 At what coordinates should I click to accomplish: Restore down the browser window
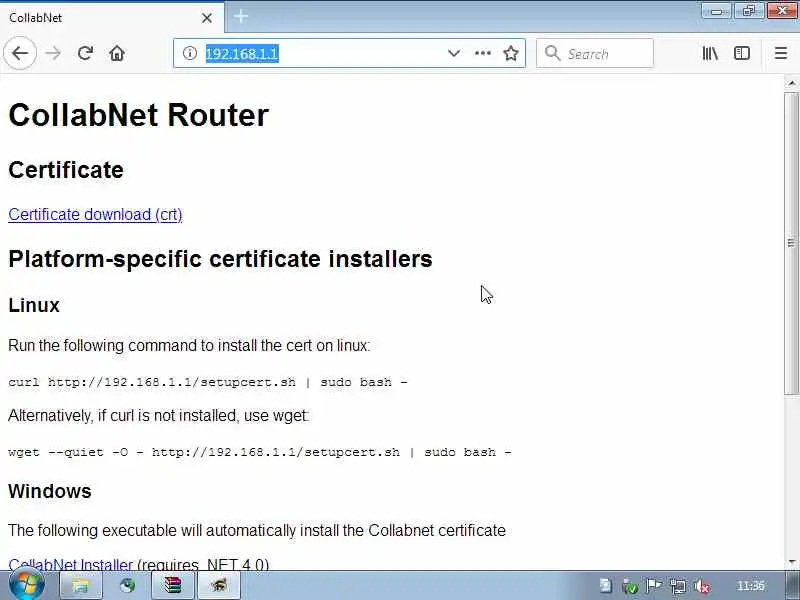[x=749, y=11]
